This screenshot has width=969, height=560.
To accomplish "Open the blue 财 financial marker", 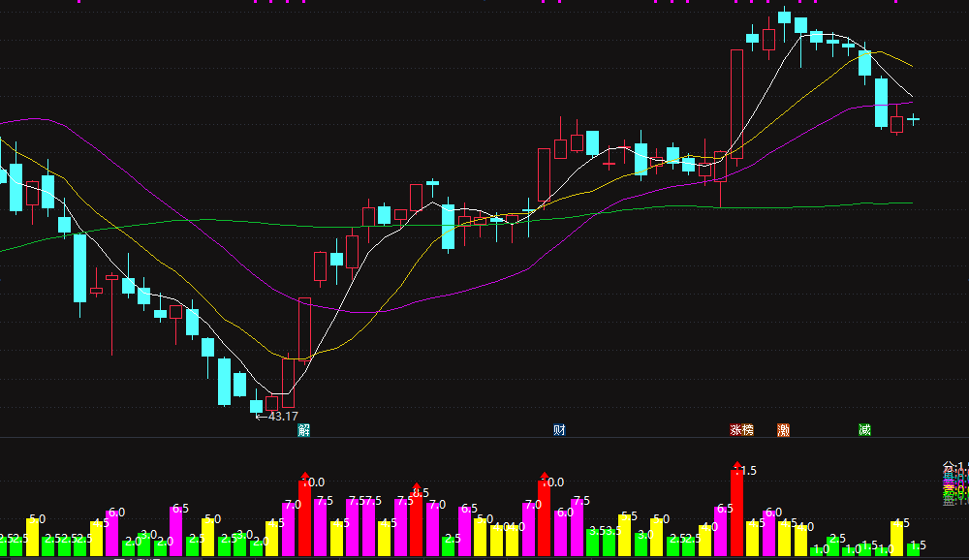I will pyautogui.click(x=559, y=430).
